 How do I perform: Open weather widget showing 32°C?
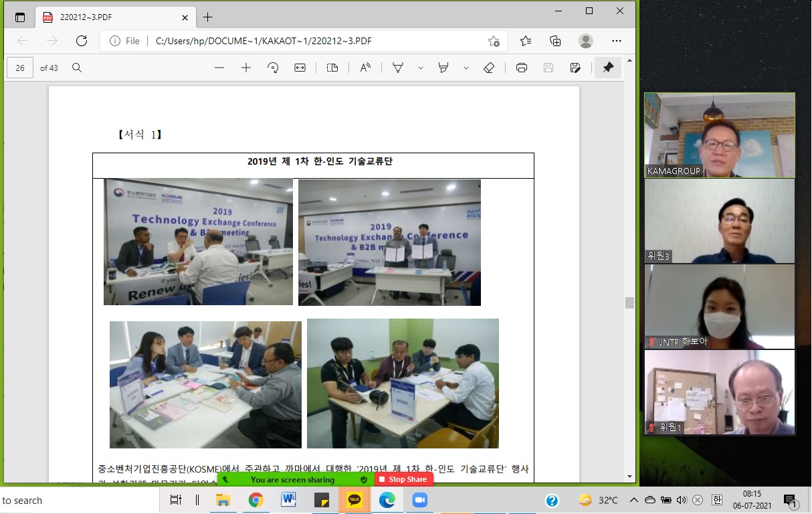click(599, 500)
